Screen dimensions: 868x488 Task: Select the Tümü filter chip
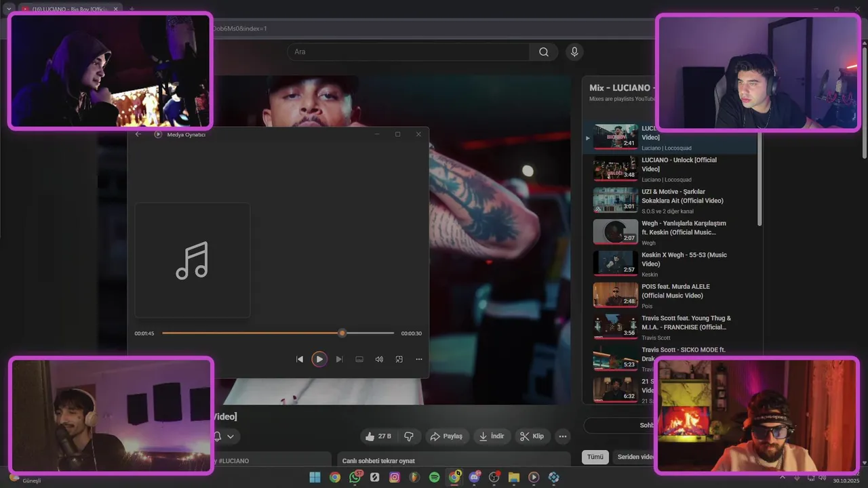pos(595,457)
